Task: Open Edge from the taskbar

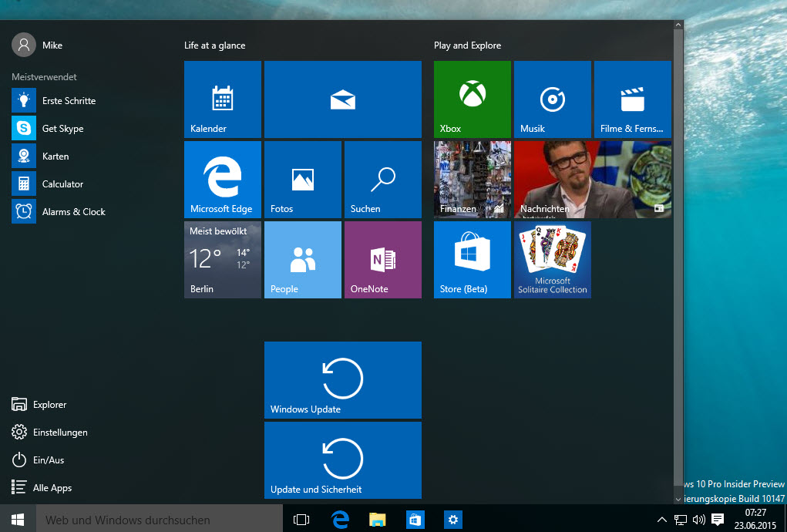Action: coord(340,520)
